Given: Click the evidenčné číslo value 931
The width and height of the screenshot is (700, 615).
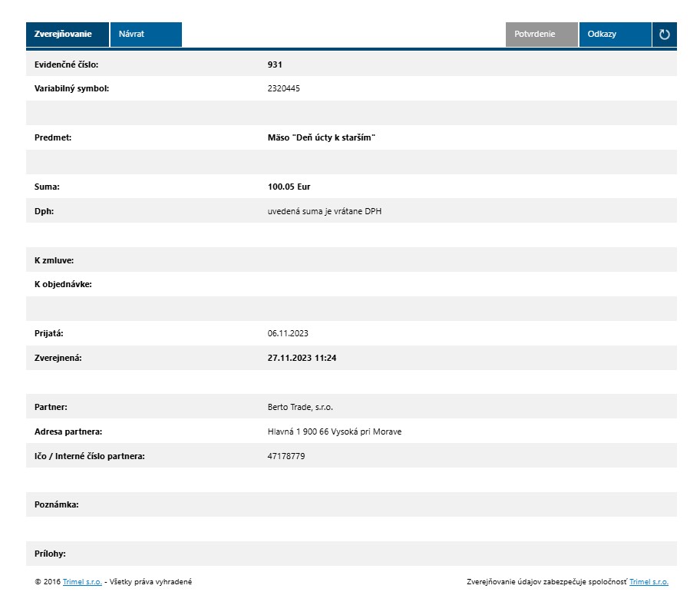Looking at the screenshot, I should tap(275, 64).
